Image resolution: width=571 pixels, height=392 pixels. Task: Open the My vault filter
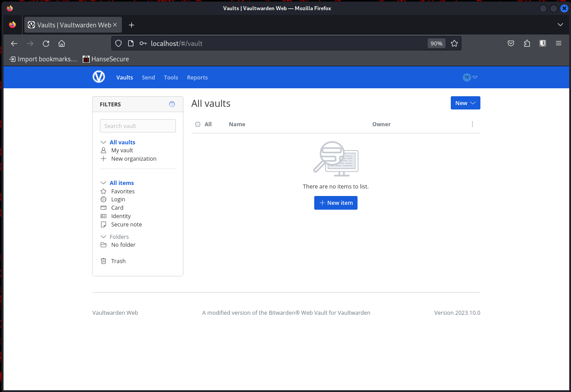(x=121, y=150)
